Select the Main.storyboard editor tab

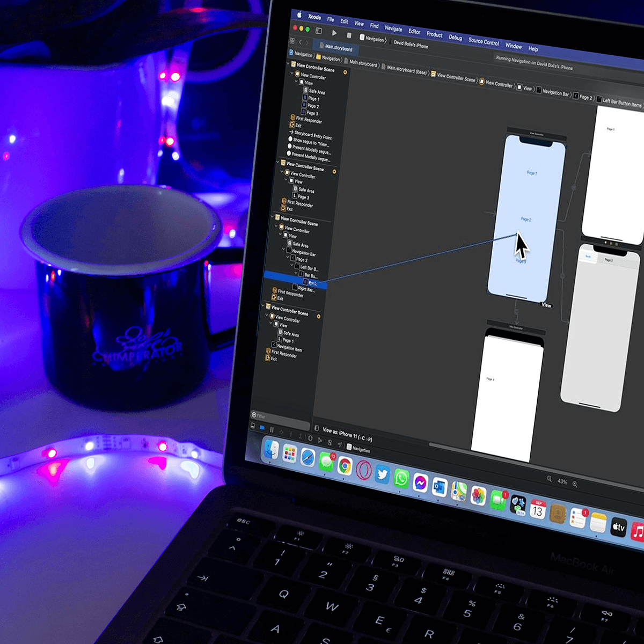click(x=335, y=47)
